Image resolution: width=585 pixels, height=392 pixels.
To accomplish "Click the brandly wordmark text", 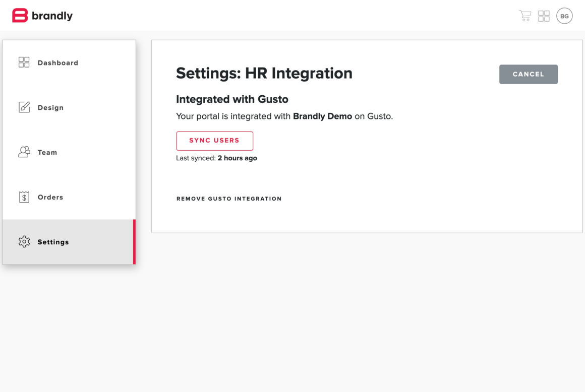I will tap(52, 16).
